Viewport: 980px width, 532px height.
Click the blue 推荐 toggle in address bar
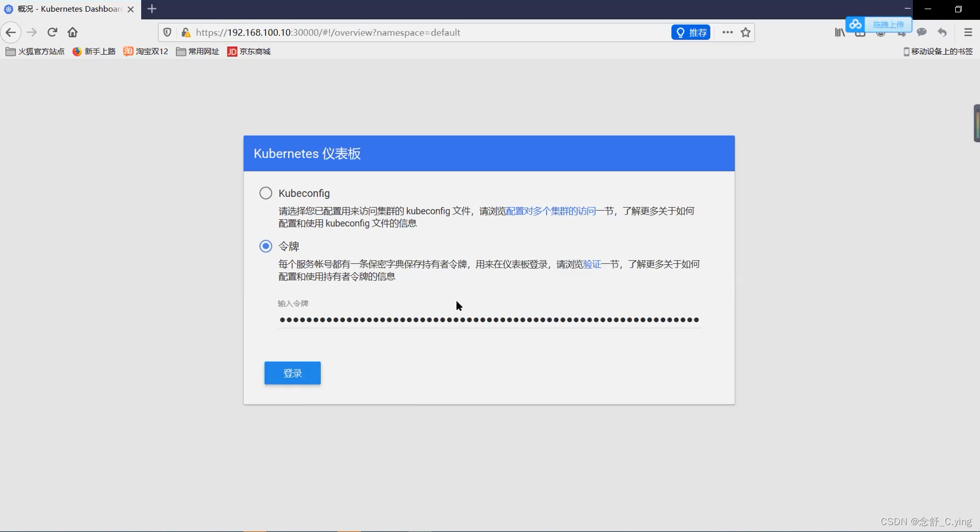coord(691,32)
